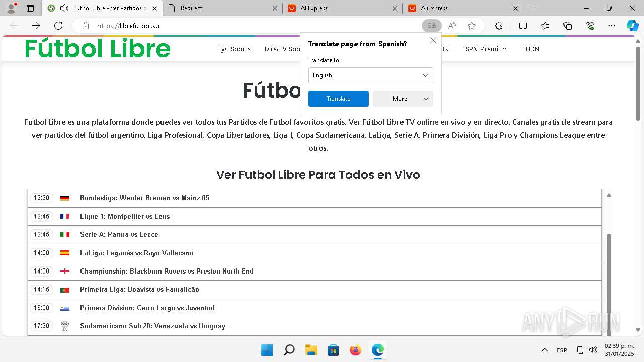
Task: Click the 13:30 time badge
Action: click(x=41, y=198)
